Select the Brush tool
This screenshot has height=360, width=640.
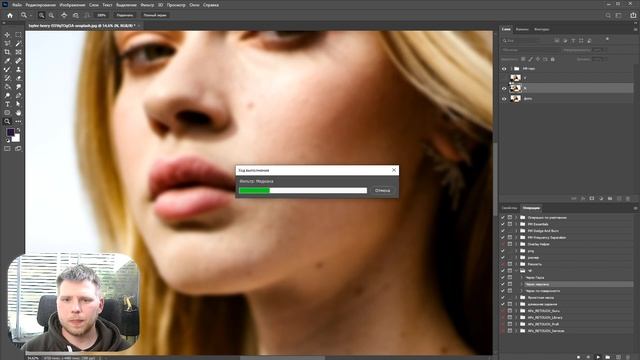coord(7,69)
